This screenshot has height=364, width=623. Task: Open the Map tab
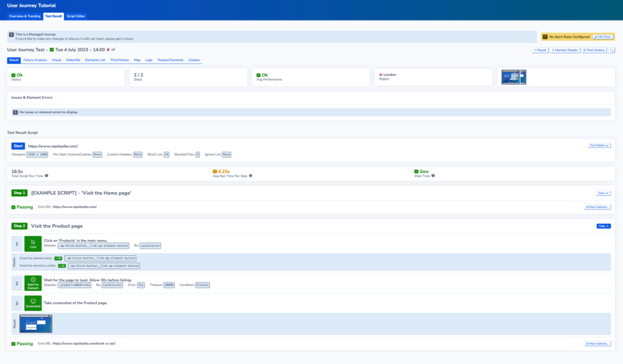point(137,60)
